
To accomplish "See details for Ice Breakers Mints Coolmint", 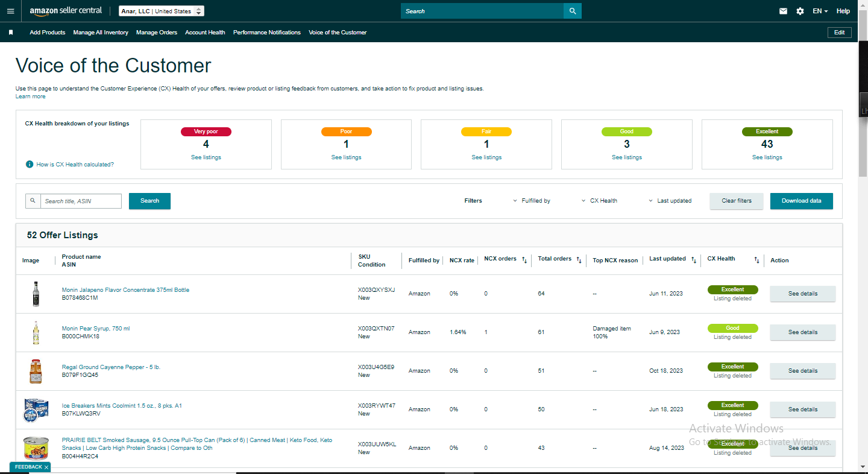I will (803, 409).
